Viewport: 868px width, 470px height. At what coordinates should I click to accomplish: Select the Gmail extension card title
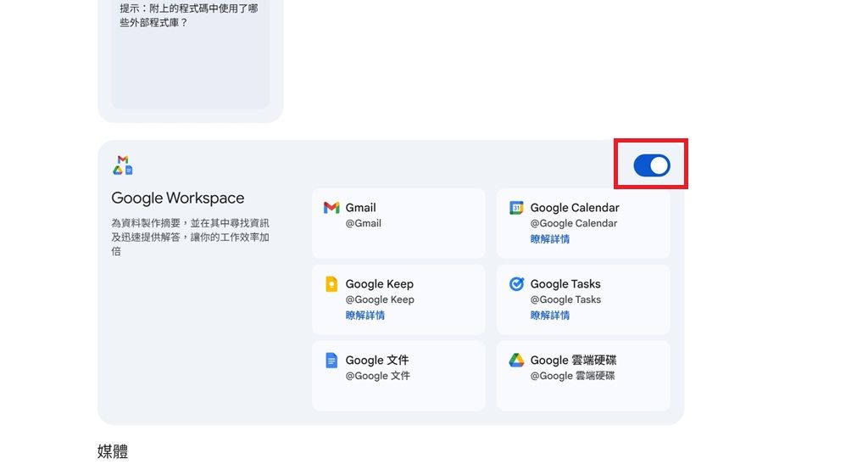[360, 208]
